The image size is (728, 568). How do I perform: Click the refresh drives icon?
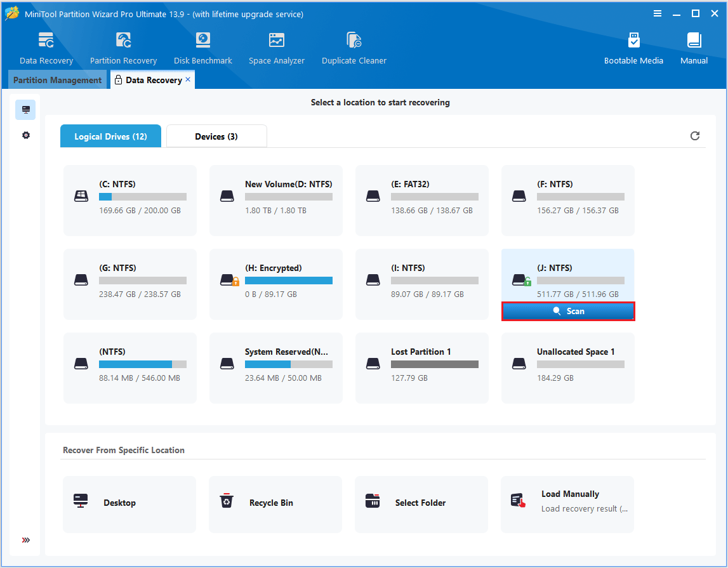pos(694,136)
